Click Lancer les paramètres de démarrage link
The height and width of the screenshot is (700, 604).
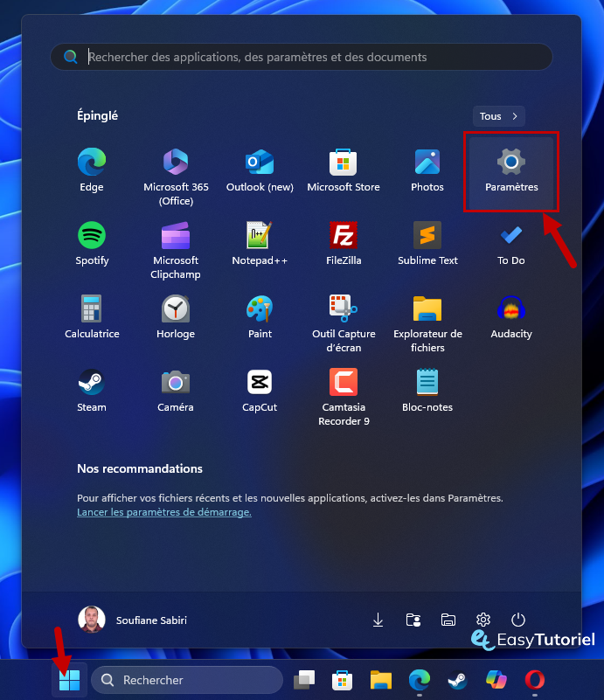pyautogui.click(x=163, y=512)
